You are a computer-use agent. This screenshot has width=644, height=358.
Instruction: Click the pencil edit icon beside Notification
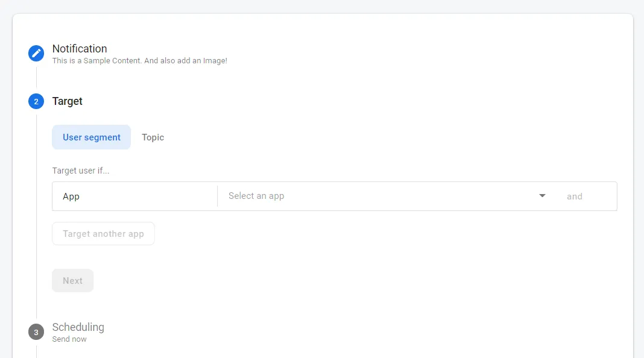point(36,54)
